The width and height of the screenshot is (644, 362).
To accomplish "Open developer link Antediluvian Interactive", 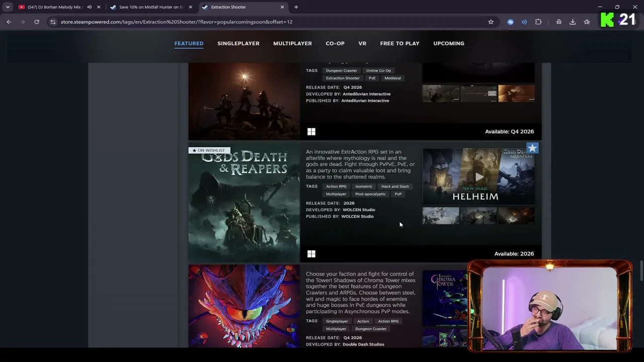I will [366, 94].
